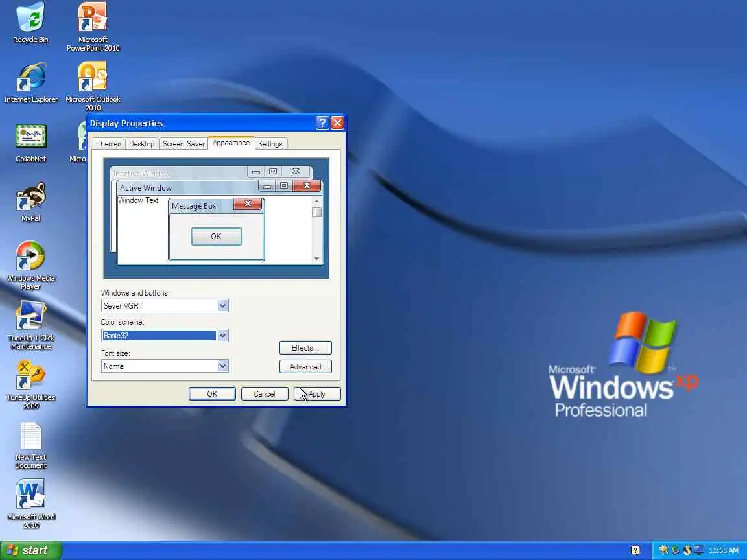Screen dimensions: 747x560
Task: Switch to the Desktop tab
Action: click(141, 144)
